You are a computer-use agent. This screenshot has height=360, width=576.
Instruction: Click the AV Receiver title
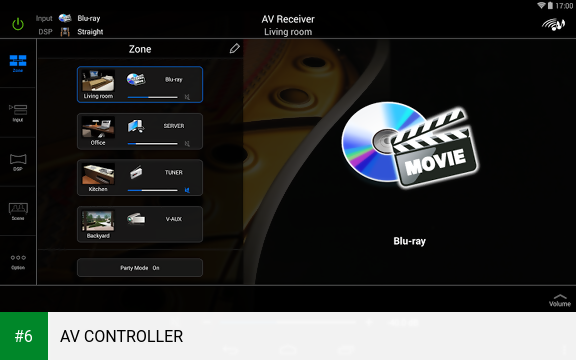coord(288,19)
